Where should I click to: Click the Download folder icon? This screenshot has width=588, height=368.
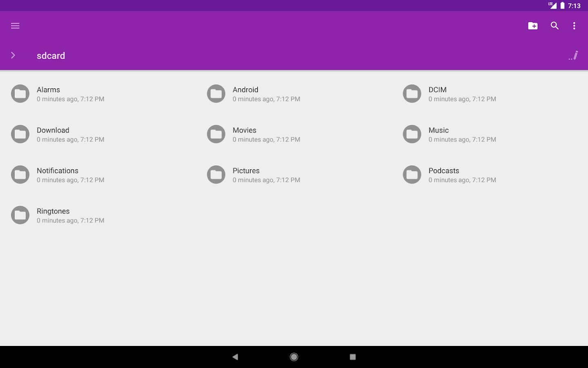click(x=20, y=134)
